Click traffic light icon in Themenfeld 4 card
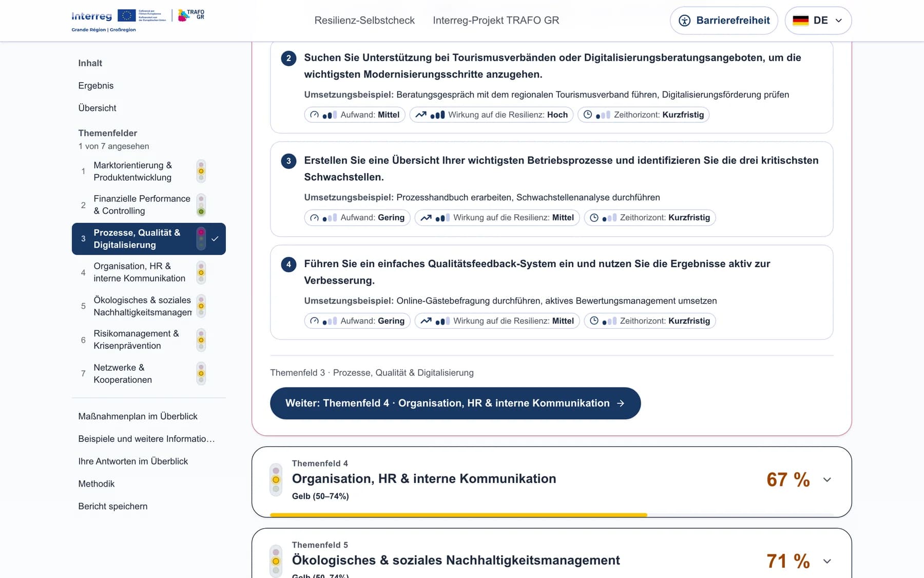 [x=276, y=480]
